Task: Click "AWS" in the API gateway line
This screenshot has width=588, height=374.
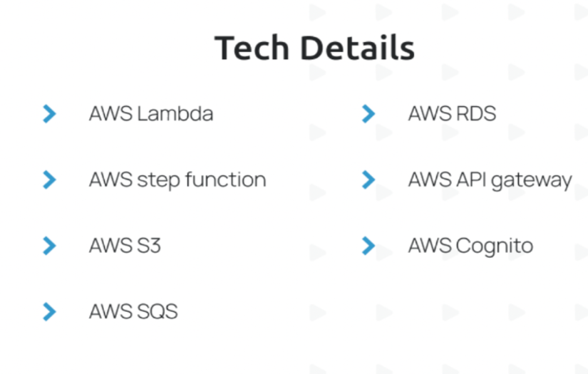Action: 429,180
